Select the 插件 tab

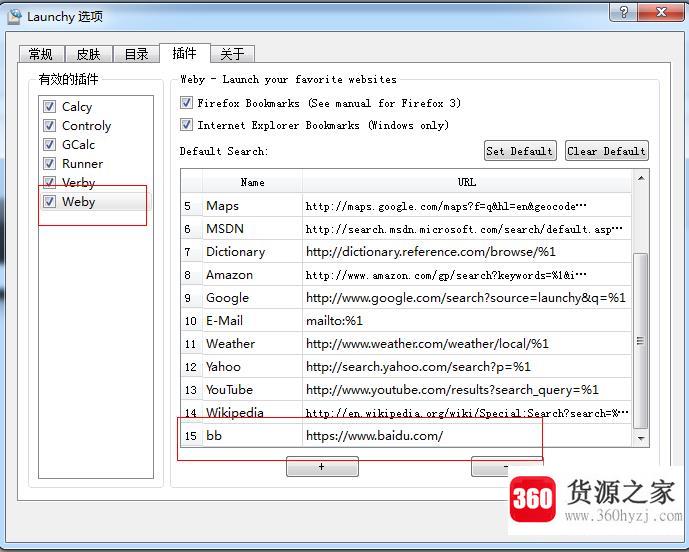click(185, 53)
